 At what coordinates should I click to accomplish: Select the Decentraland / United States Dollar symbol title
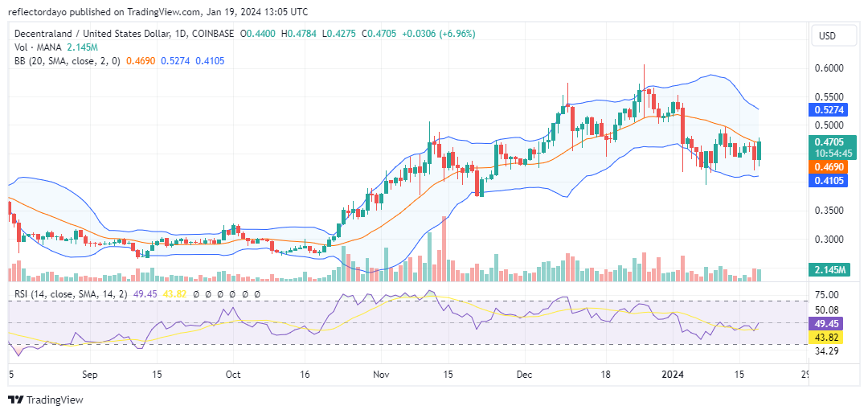(x=90, y=34)
